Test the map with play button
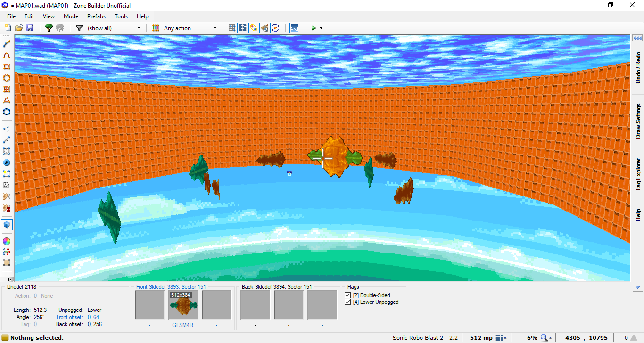Screen dimensions: 644x343 tap(314, 28)
